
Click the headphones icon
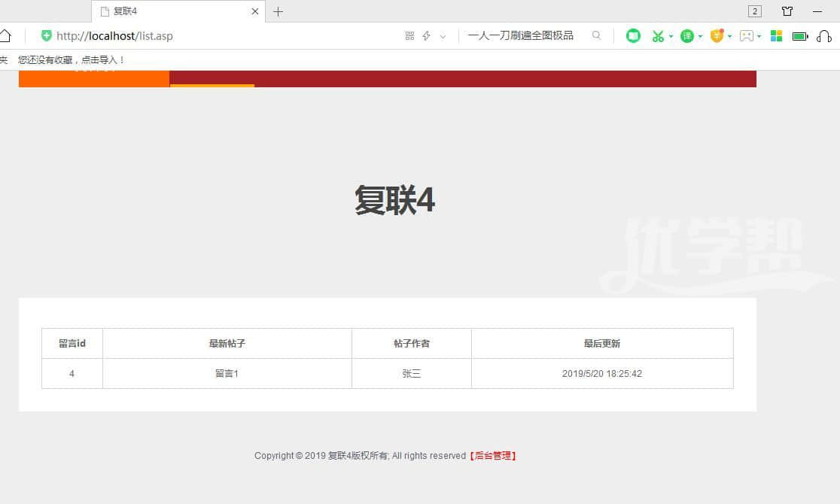tap(823, 35)
